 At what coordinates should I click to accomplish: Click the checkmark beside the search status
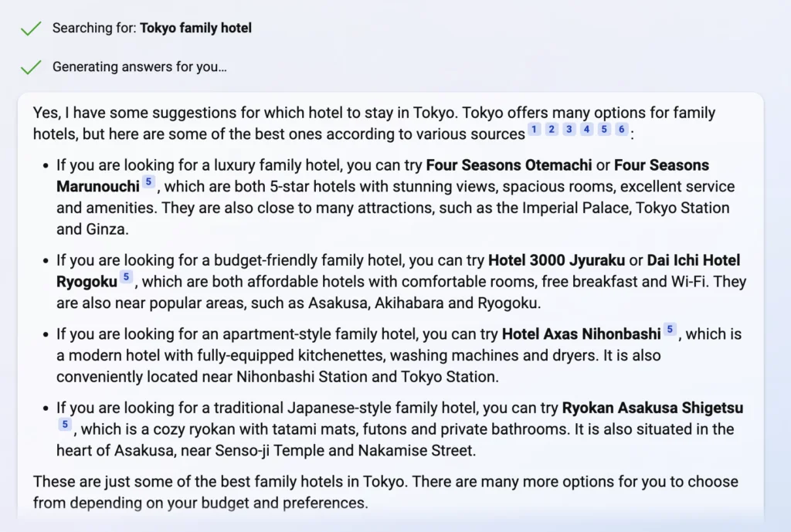(30, 28)
